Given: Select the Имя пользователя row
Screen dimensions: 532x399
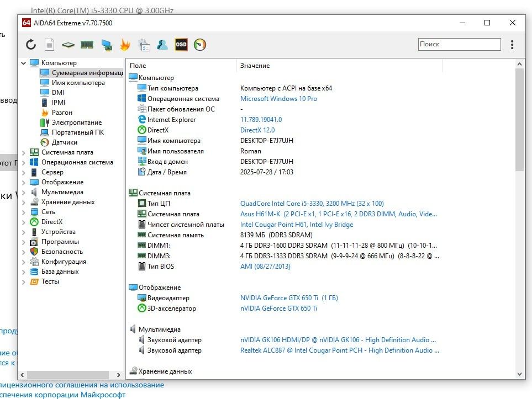Looking at the screenshot, I should tap(285, 151).
